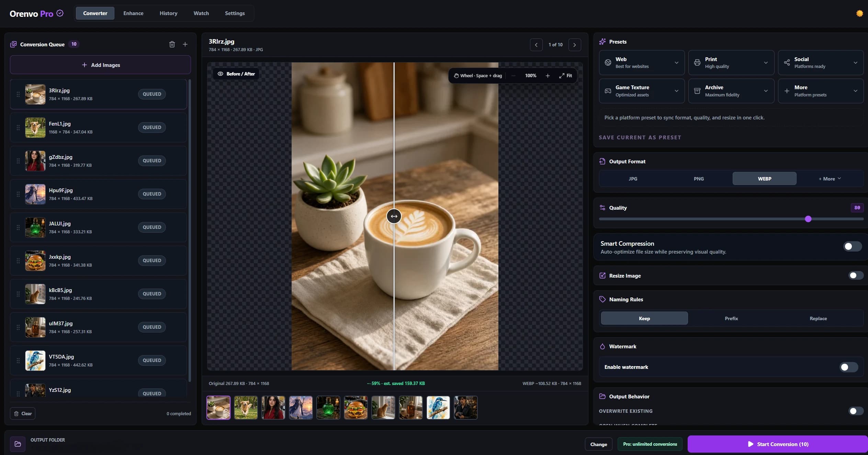Go to the next image with right arrow
Viewport: 868px width, 455px height.
[575, 45]
